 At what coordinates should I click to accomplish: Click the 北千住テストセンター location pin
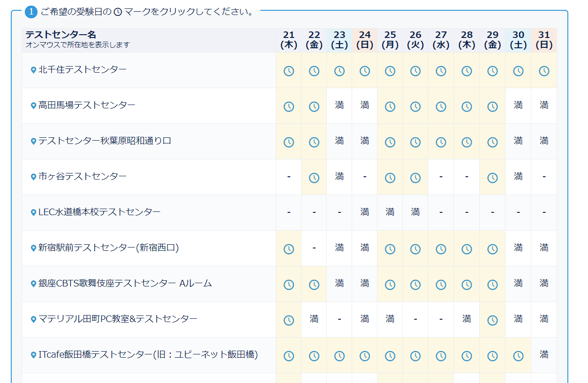click(x=33, y=70)
